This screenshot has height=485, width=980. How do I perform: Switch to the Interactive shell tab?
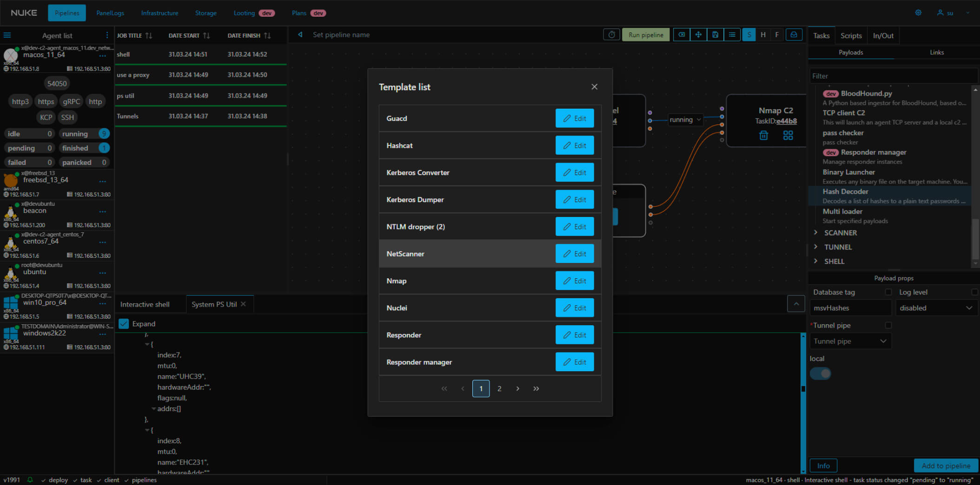tap(145, 304)
